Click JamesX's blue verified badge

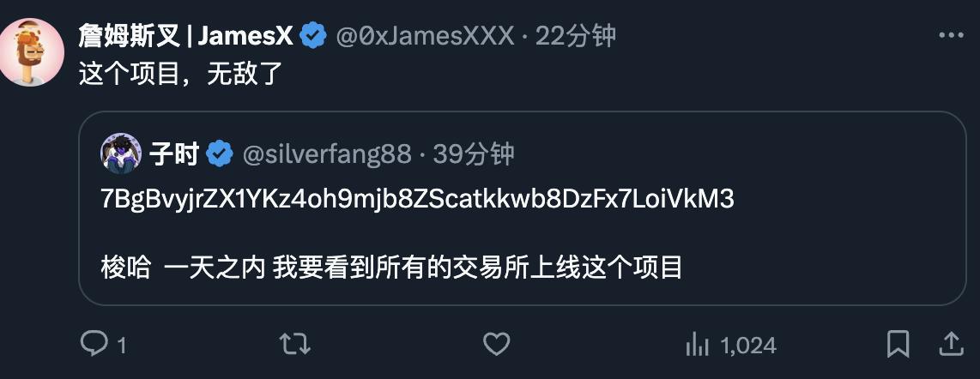coord(314,36)
